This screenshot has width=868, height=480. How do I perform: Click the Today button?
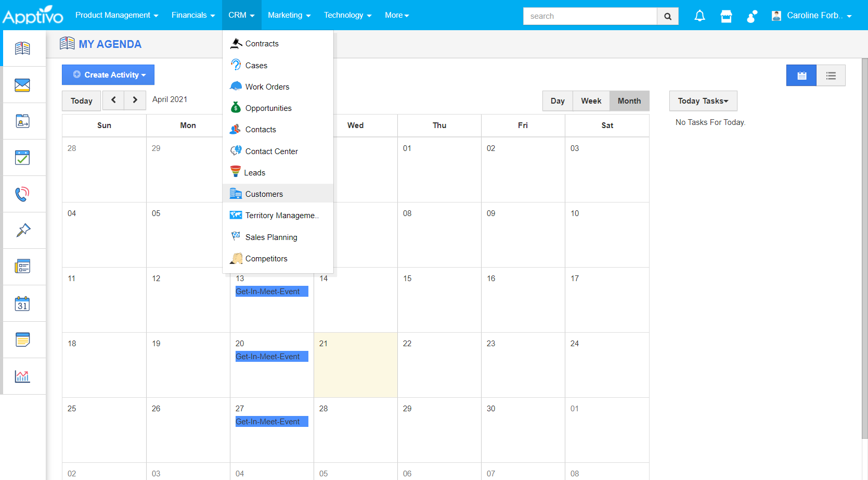point(82,101)
